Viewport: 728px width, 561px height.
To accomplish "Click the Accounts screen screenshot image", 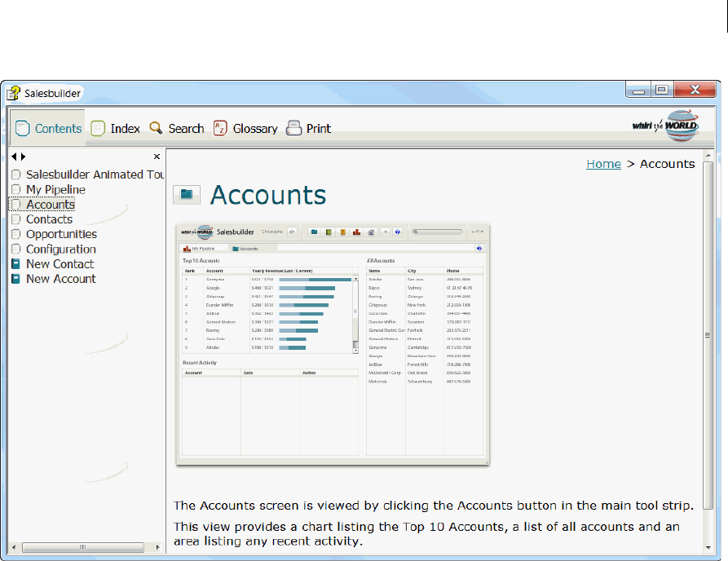I will click(333, 344).
